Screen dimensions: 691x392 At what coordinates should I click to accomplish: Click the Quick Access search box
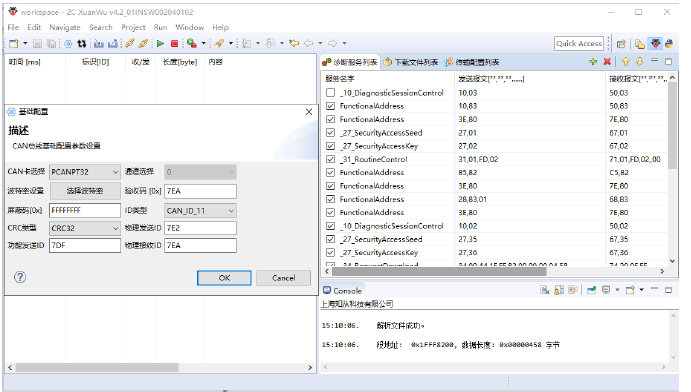point(579,43)
